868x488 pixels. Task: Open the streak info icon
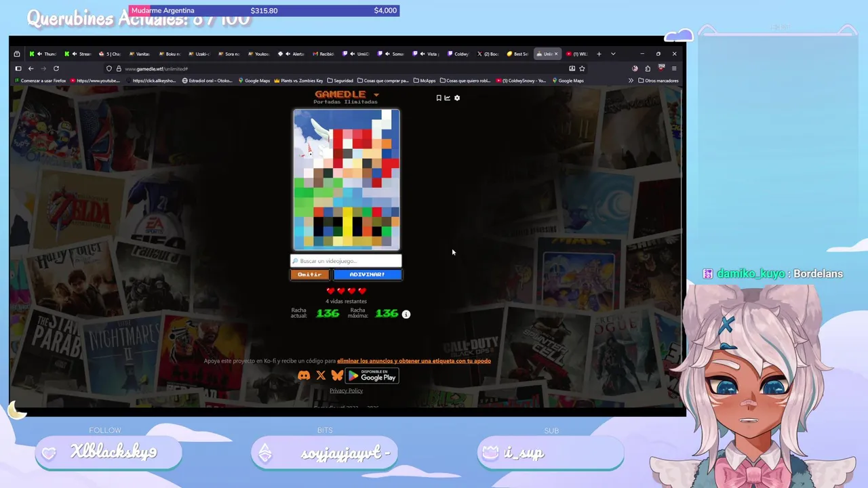(406, 314)
